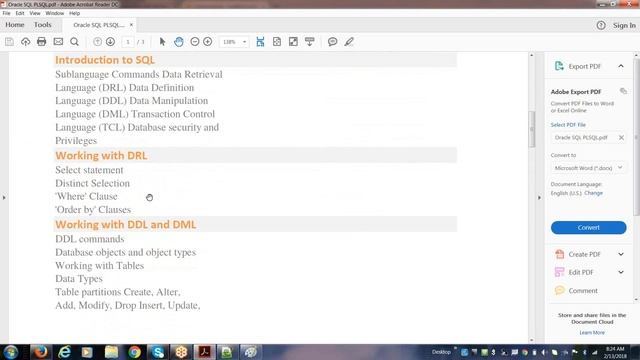The width and height of the screenshot is (640, 360).
Task: Click the document scroll up arrow
Action: click(531, 55)
